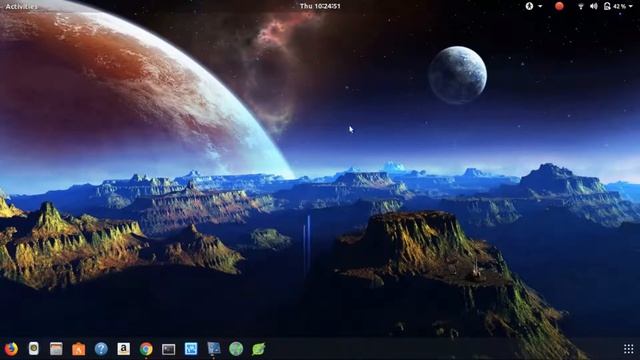The height and width of the screenshot is (360, 640).
Task: Open the green globe app in dock
Action: pyautogui.click(x=236, y=349)
